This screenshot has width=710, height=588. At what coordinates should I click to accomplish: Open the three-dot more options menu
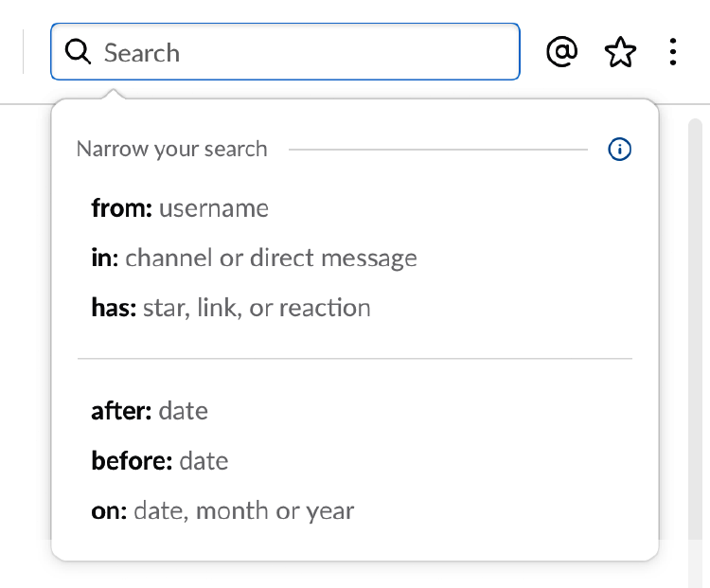(x=673, y=53)
